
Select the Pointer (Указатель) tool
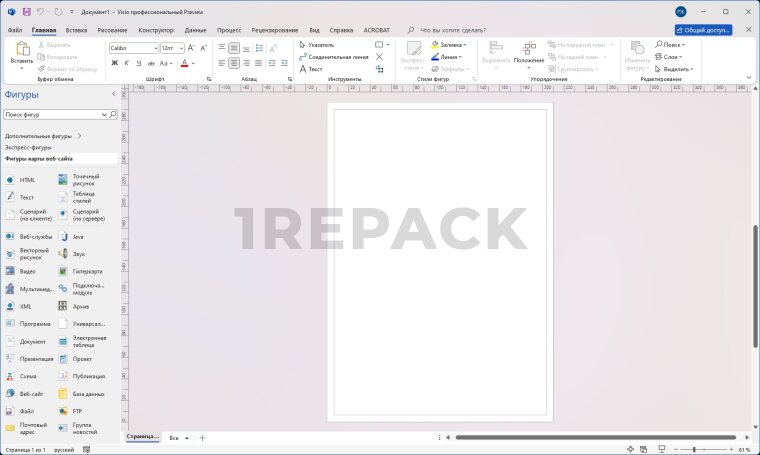click(320, 45)
